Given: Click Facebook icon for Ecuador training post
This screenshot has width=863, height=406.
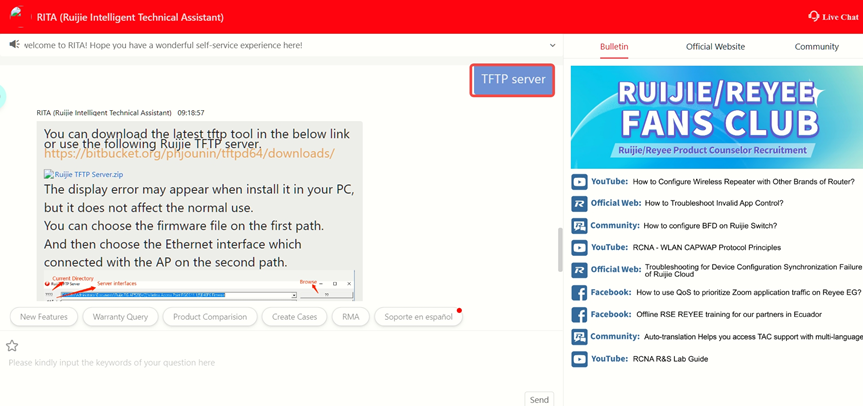Looking at the screenshot, I should tap(579, 315).
